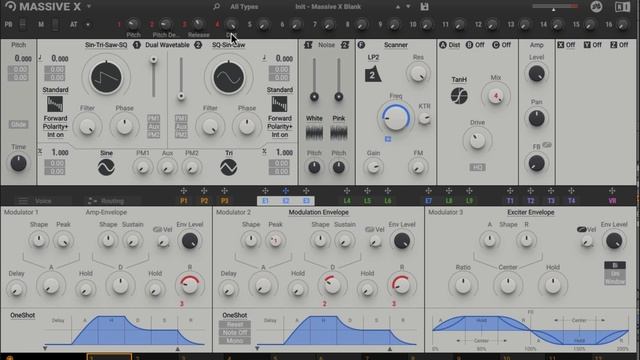This screenshot has width=640, height=360.
Task: Open the Scanner filter type menu
Action: click(396, 45)
